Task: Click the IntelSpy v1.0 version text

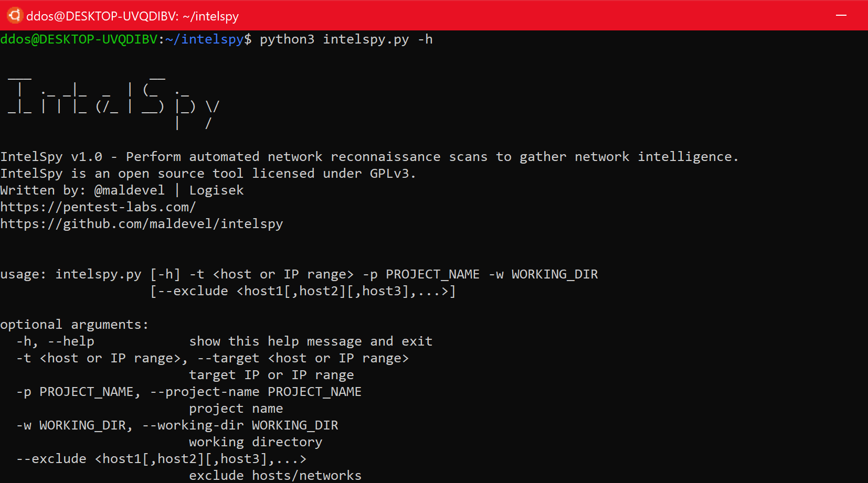Action: tap(51, 157)
